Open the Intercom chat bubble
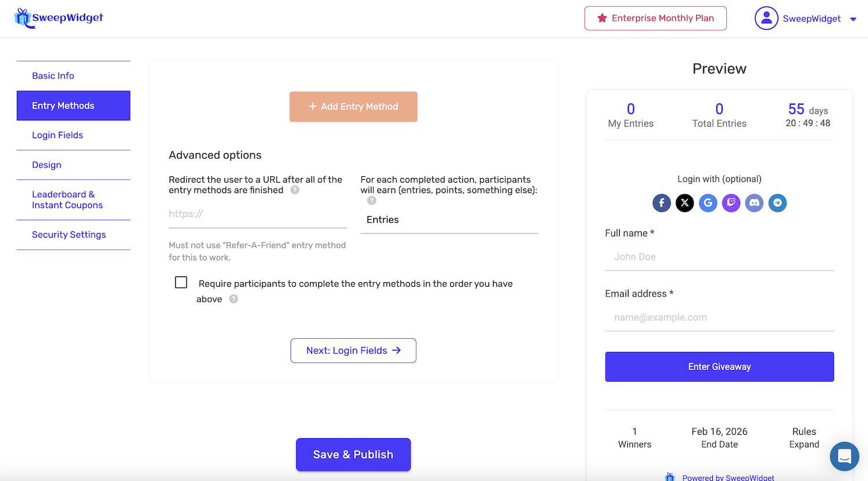 (844, 456)
